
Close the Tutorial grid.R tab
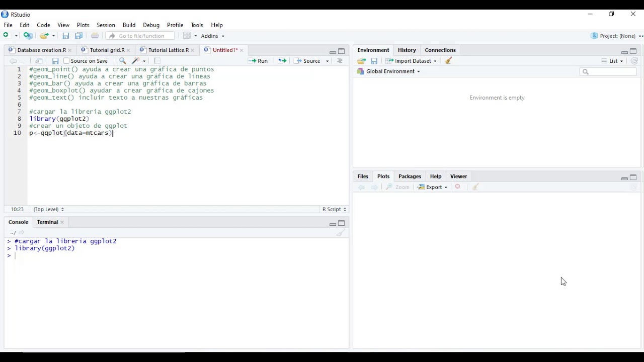coord(128,50)
